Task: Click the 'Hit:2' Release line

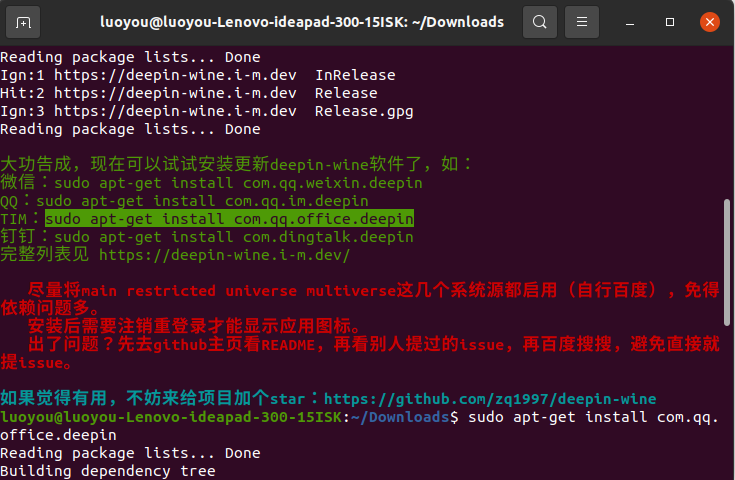Action: coord(188,93)
